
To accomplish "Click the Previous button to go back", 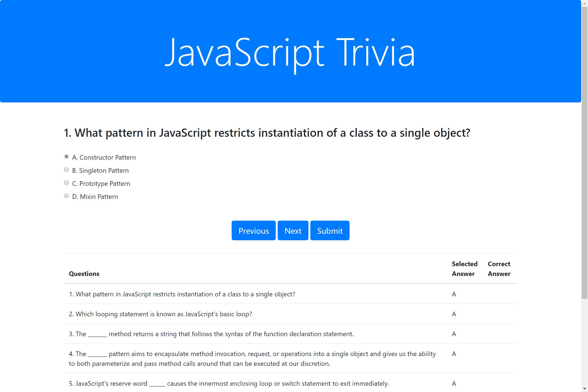I will pos(253,230).
